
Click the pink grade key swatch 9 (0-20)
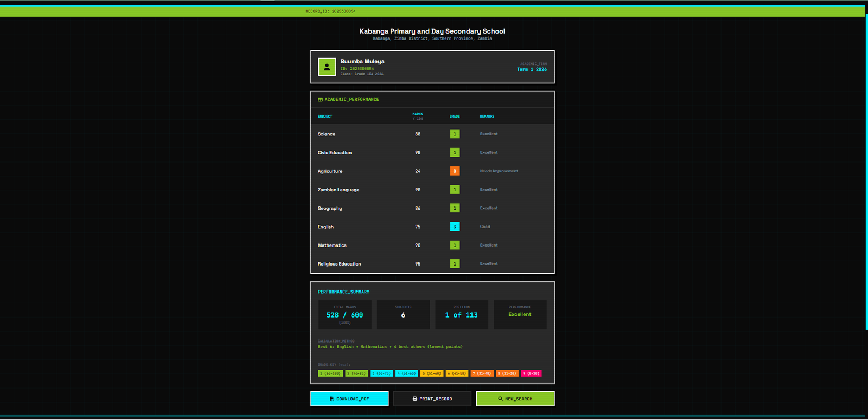pyautogui.click(x=531, y=373)
